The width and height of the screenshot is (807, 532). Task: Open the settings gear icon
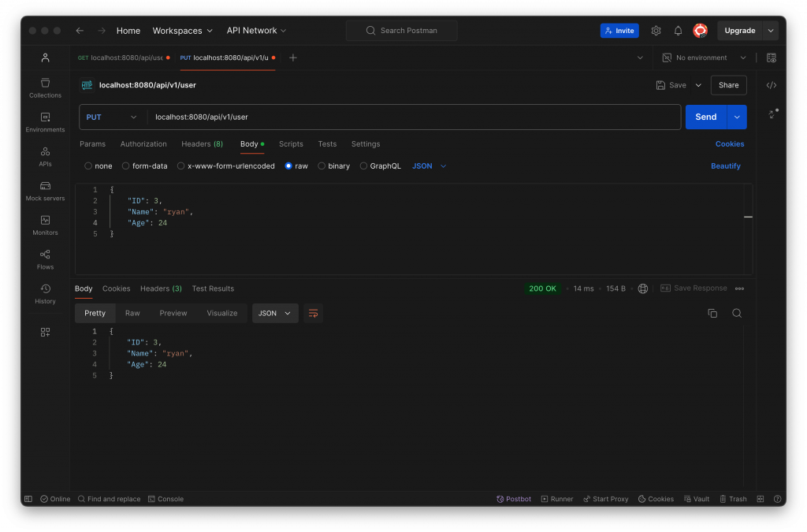(x=656, y=31)
